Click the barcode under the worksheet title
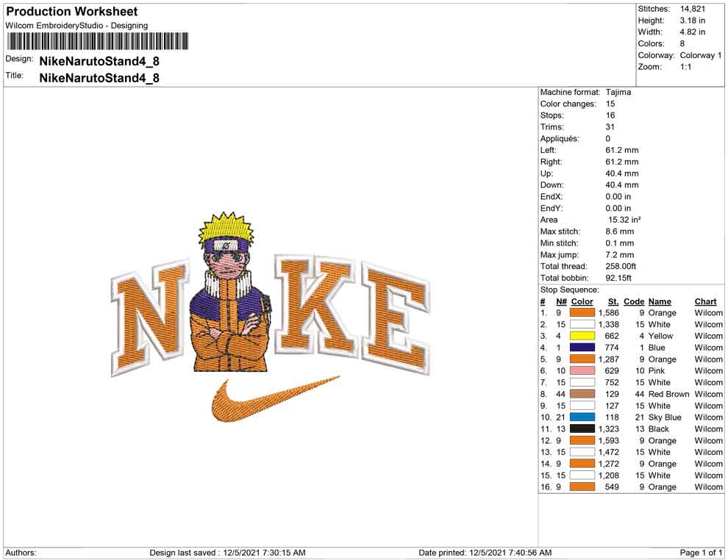Image resolution: width=728 pixels, height=560 pixels. tap(97, 41)
